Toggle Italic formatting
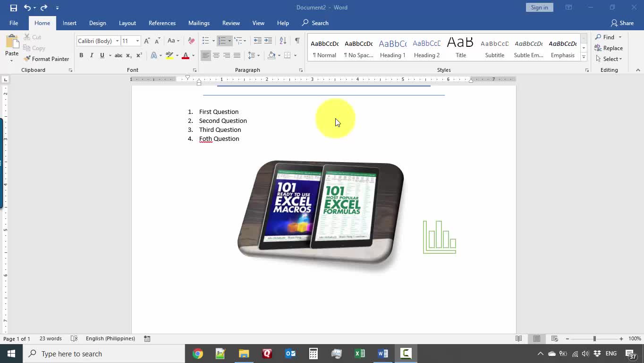 (92, 55)
